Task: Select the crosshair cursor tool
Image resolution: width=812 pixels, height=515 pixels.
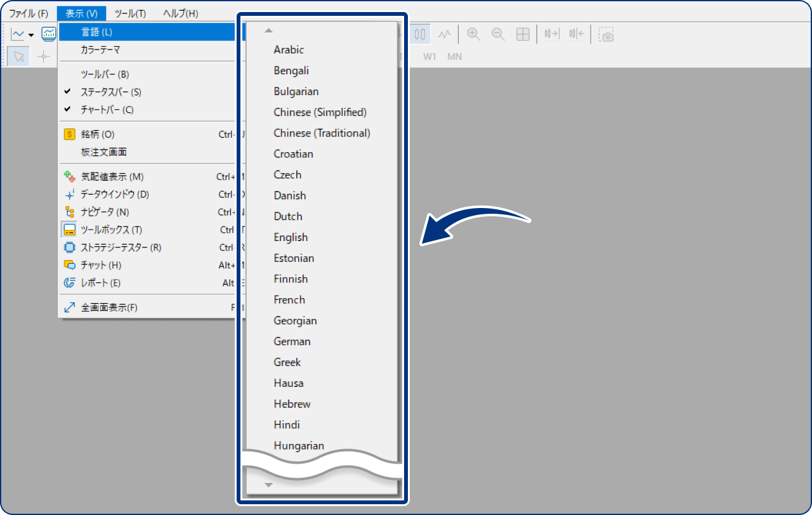Action: point(43,56)
